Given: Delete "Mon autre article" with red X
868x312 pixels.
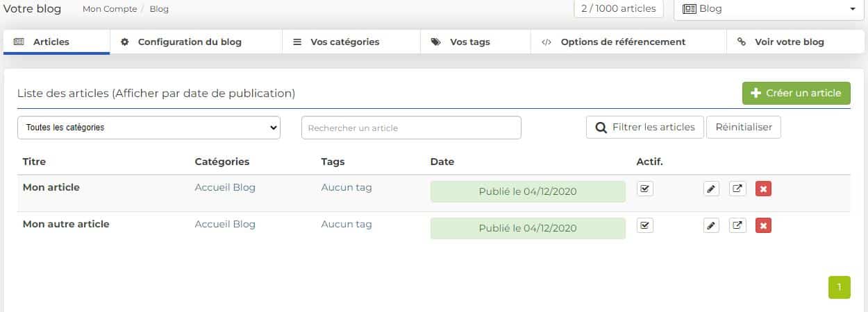Looking at the screenshot, I should [x=763, y=225].
